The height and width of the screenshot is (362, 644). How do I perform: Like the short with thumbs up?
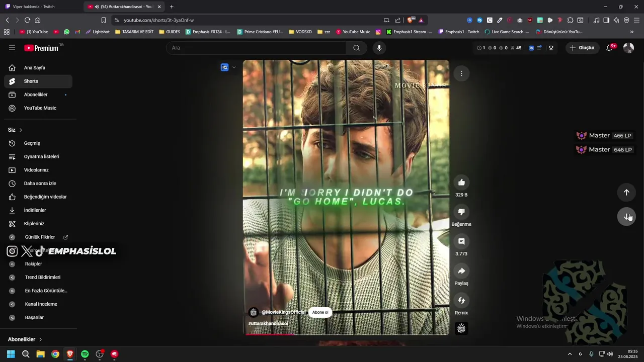[x=461, y=182]
